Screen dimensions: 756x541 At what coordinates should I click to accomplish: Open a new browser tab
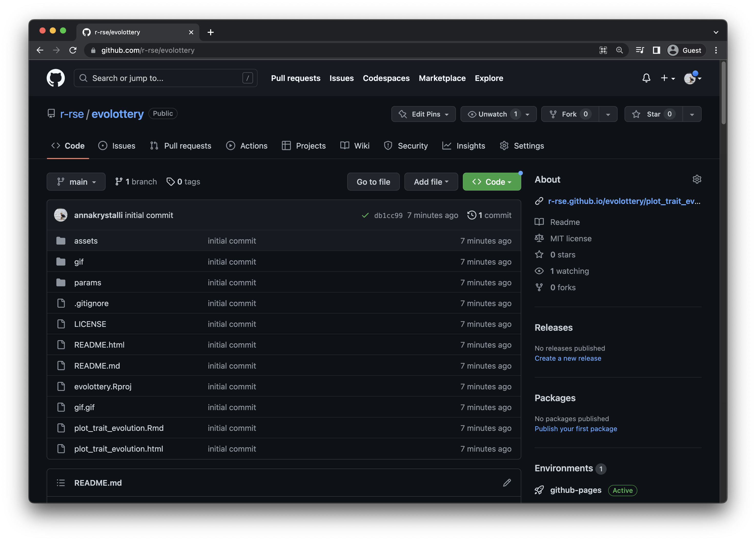[x=211, y=32]
